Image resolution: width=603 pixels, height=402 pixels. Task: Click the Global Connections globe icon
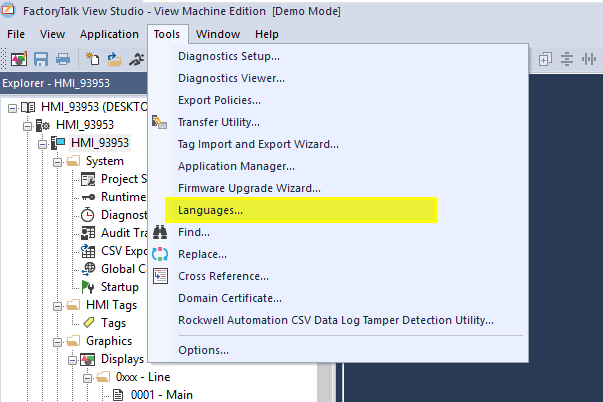(88, 269)
